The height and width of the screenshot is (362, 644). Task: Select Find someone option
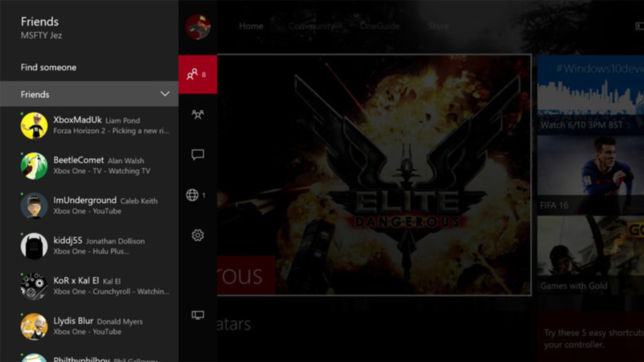[49, 67]
